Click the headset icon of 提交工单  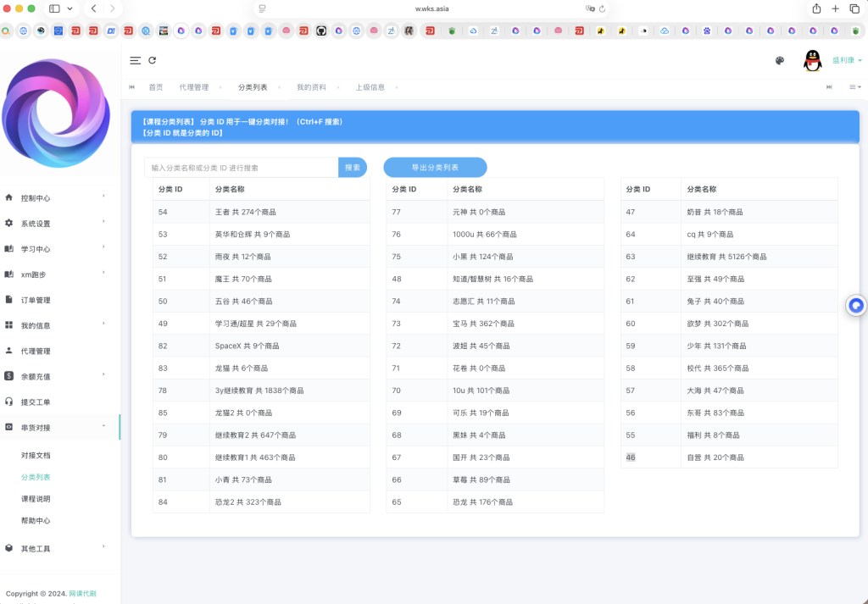(8, 402)
